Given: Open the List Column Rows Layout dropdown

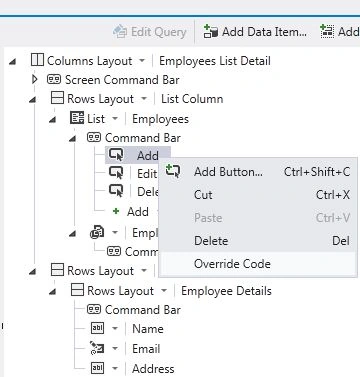Looking at the screenshot, I should point(144,99).
